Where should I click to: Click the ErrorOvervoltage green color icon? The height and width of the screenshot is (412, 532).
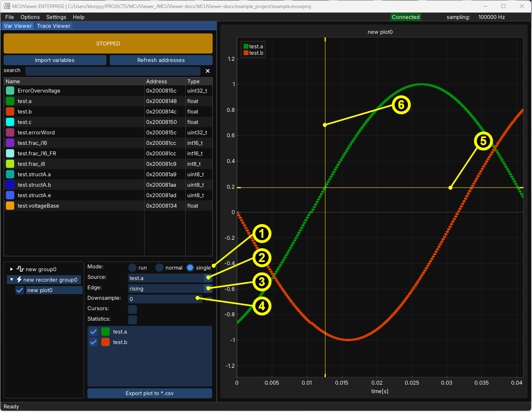coord(10,91)
